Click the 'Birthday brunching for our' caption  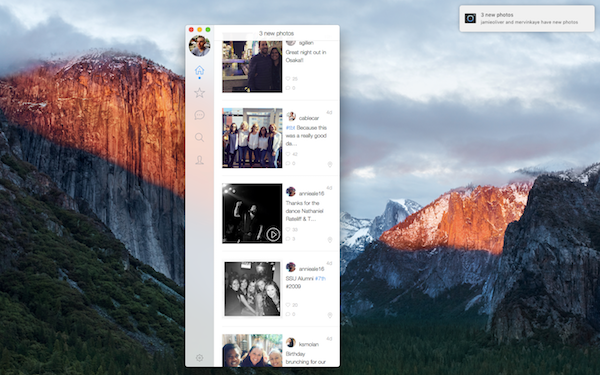click(306, 358)
